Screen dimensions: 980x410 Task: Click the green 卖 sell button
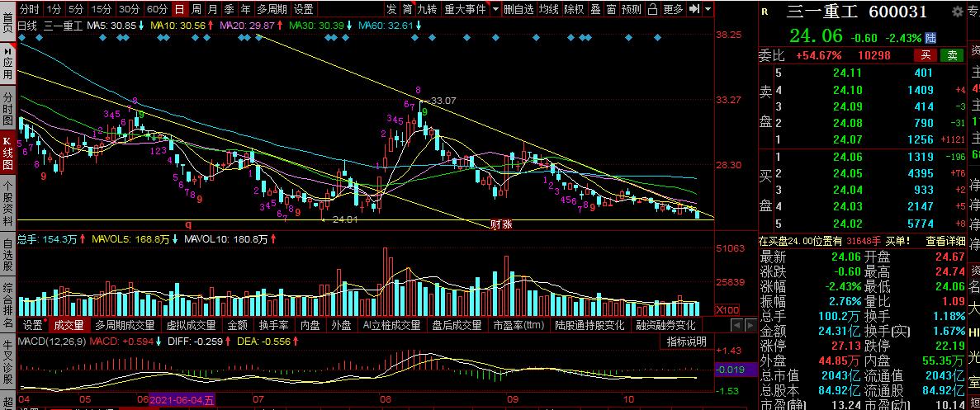pos(952,55)
